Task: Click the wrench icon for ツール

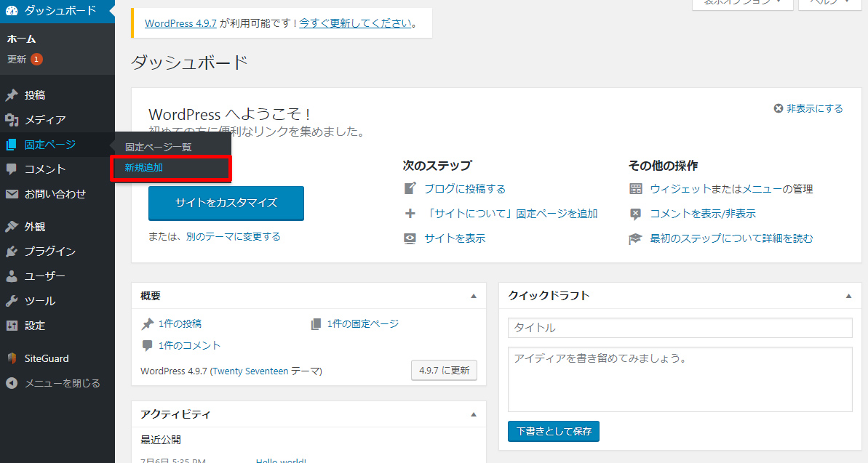Action: (x=12, y=301)
